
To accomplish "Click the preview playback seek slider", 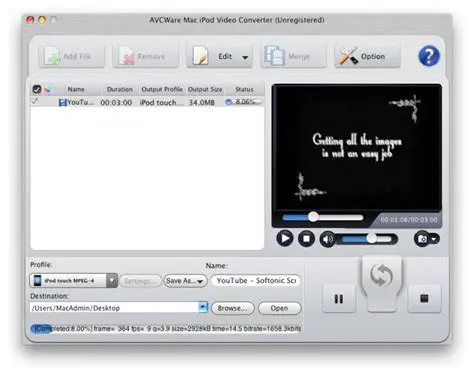I will pos(323,218).
